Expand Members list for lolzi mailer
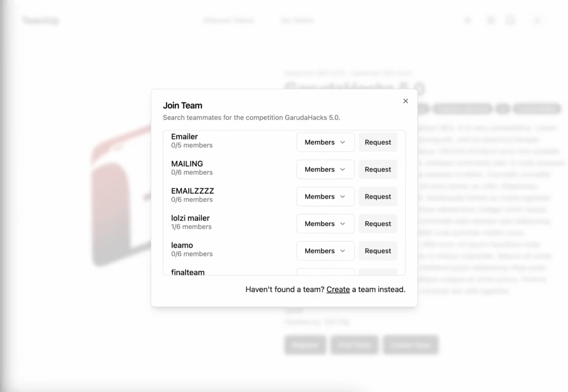568x392 pixels. pyautogui.click(x=325, y=224)
